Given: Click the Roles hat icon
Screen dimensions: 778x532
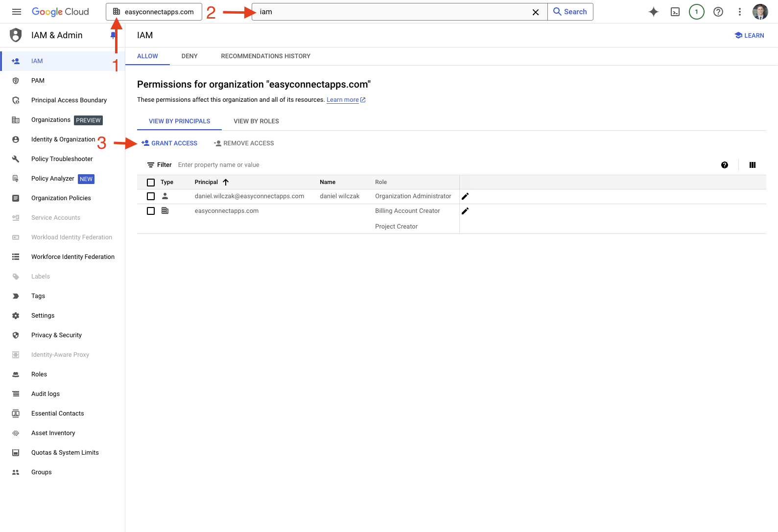Looking at the screenshot, I should point(16,374).
